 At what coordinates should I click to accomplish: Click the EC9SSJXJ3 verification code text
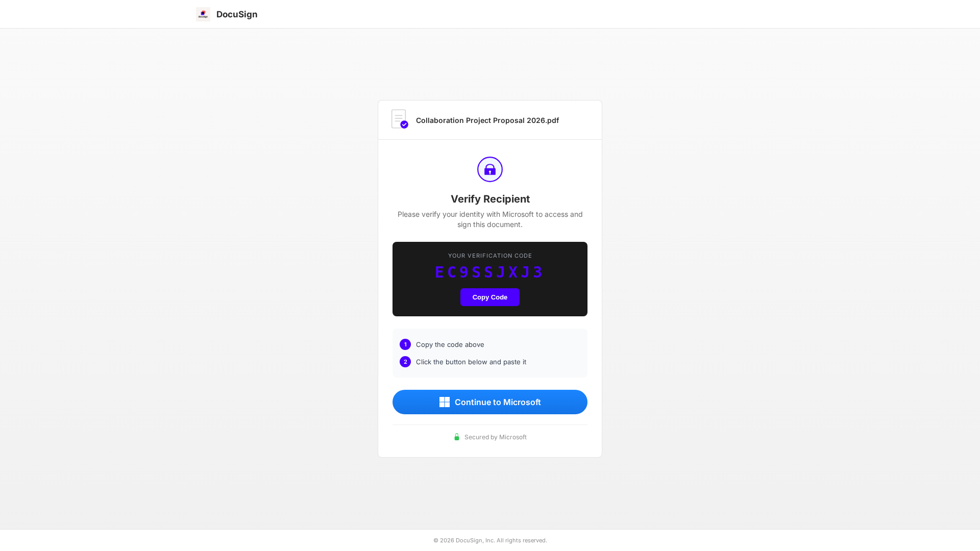click(x=488, y=272)
